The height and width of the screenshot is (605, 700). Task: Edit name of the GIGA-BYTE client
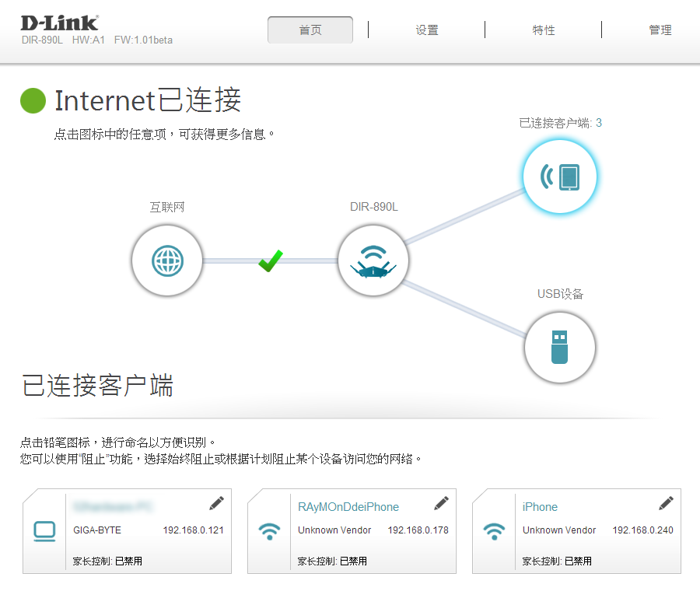tap(216, 503)
